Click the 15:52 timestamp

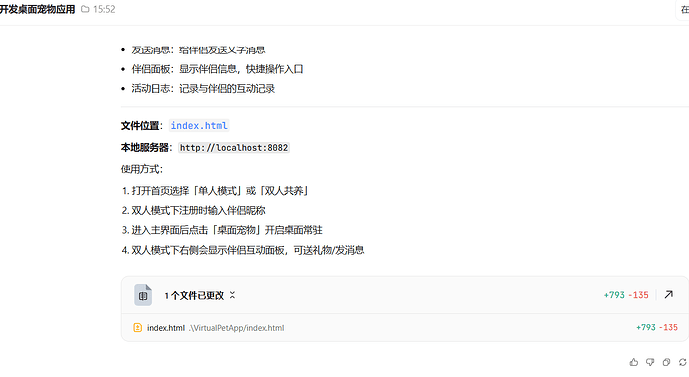[x=104, y=9]
